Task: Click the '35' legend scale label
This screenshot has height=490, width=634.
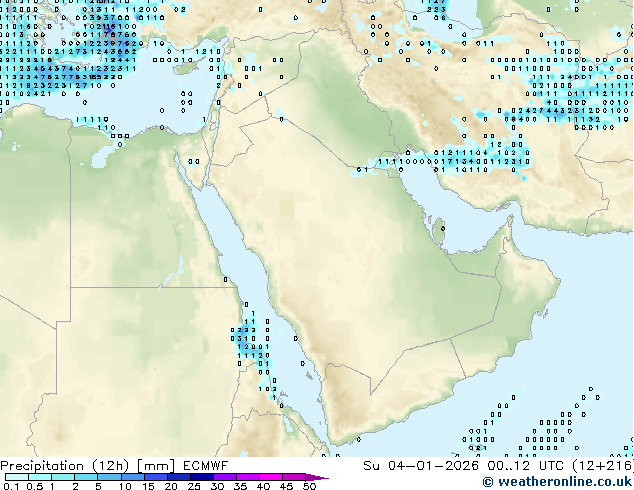Action: click(x=240, y=486)
